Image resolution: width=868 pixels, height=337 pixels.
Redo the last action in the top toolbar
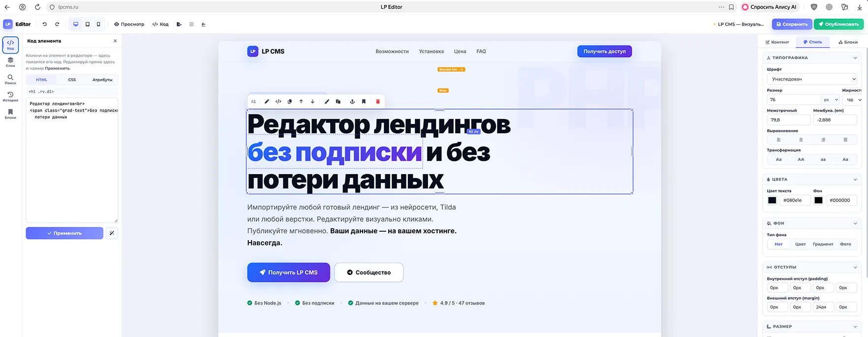coord(57,24)
